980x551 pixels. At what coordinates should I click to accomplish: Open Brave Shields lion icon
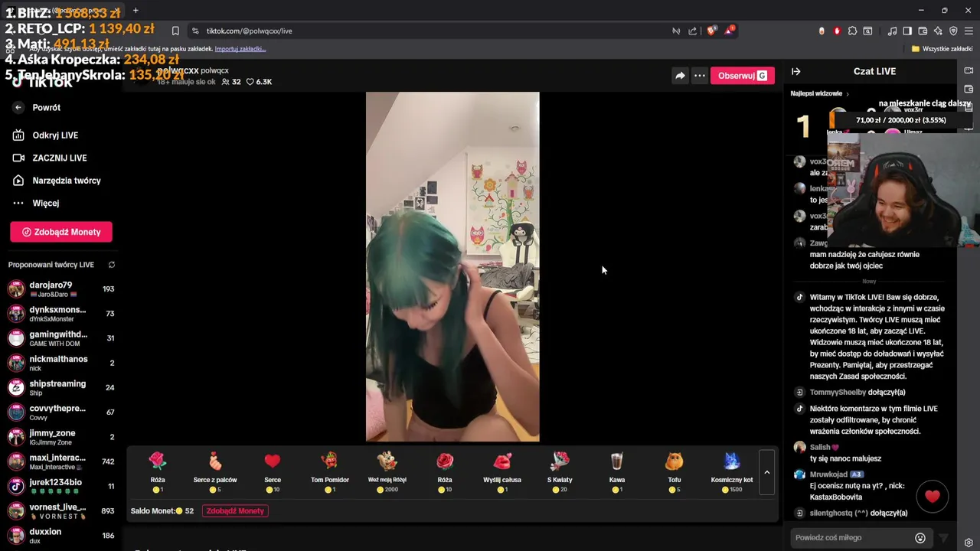point(711,31)
